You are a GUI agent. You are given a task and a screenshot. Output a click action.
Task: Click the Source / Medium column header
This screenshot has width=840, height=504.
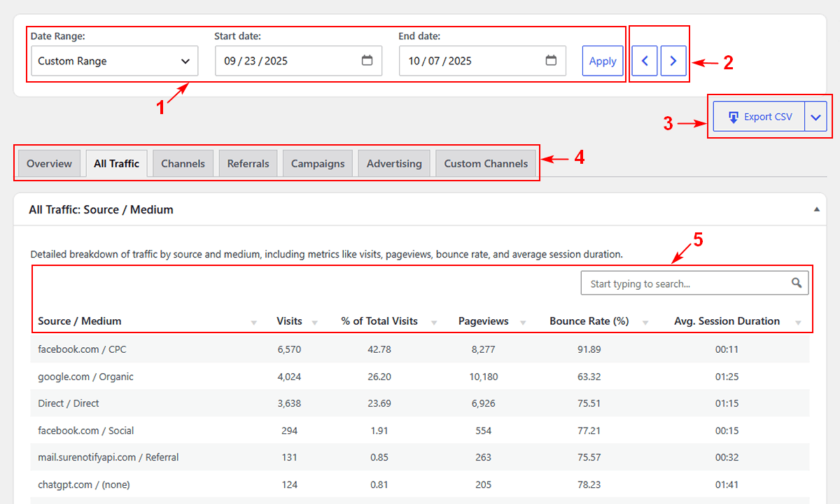point(80,321)
